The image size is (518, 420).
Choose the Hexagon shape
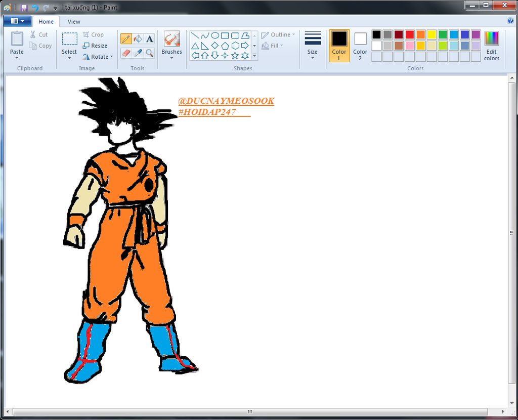235,46
